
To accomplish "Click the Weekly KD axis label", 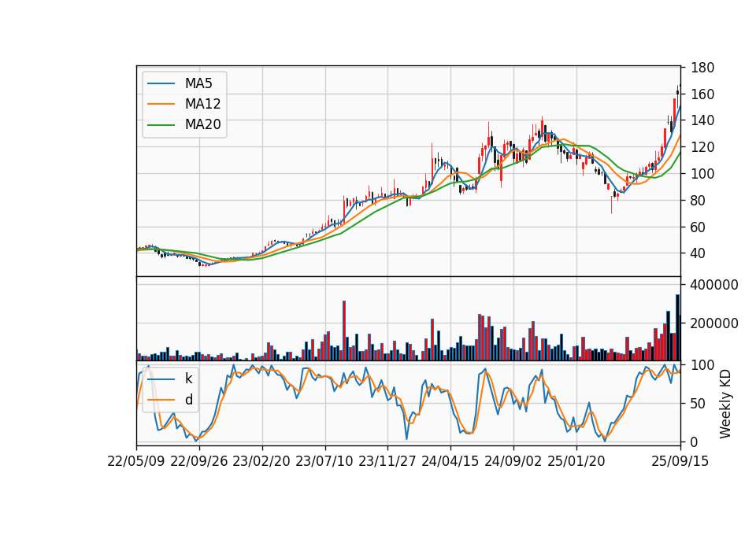I will [725, 404].
